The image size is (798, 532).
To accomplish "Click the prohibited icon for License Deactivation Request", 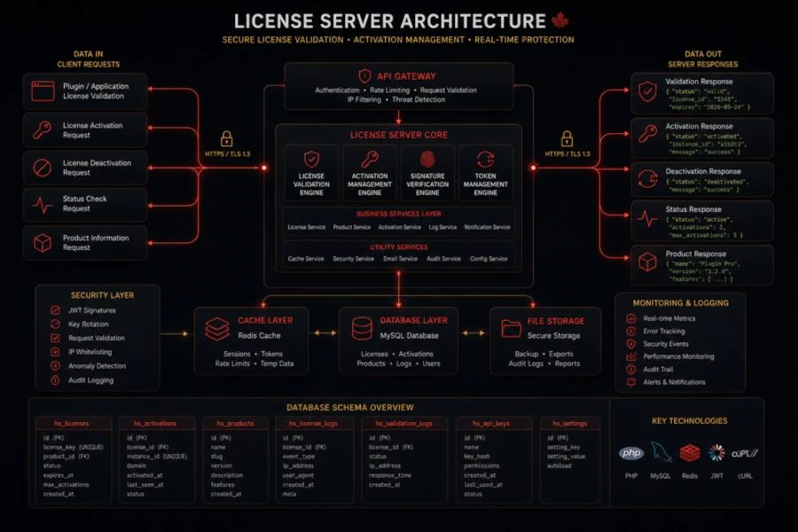I will point(43,168).
